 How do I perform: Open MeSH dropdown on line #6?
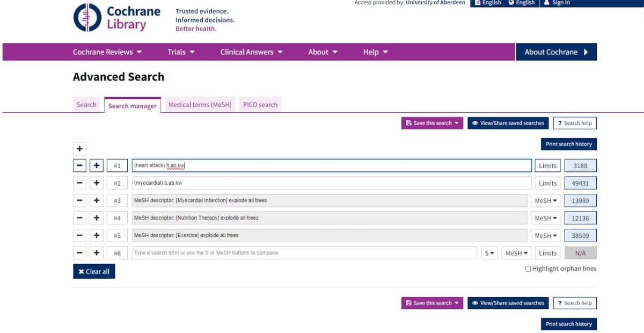pos(517,253)
